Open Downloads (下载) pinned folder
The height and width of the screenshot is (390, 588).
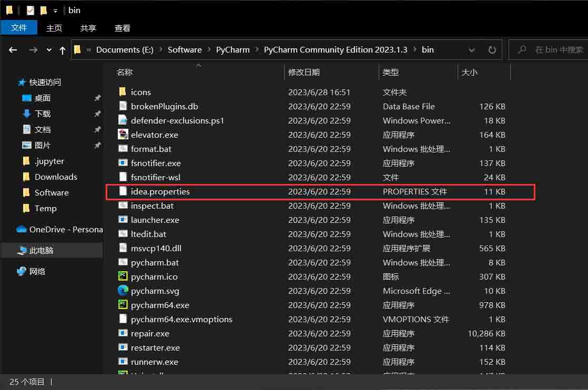[36, 114]
